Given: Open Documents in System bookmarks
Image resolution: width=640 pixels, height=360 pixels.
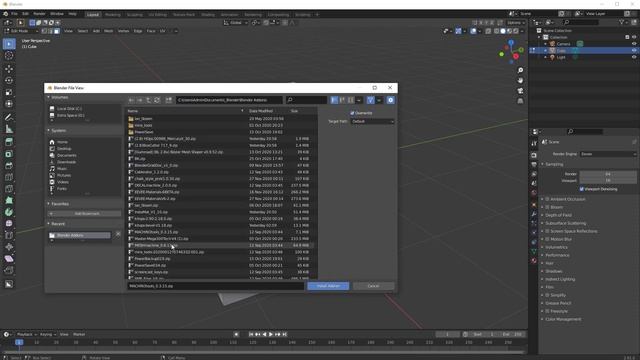Looking at the screenshot, I should point(67,156).
